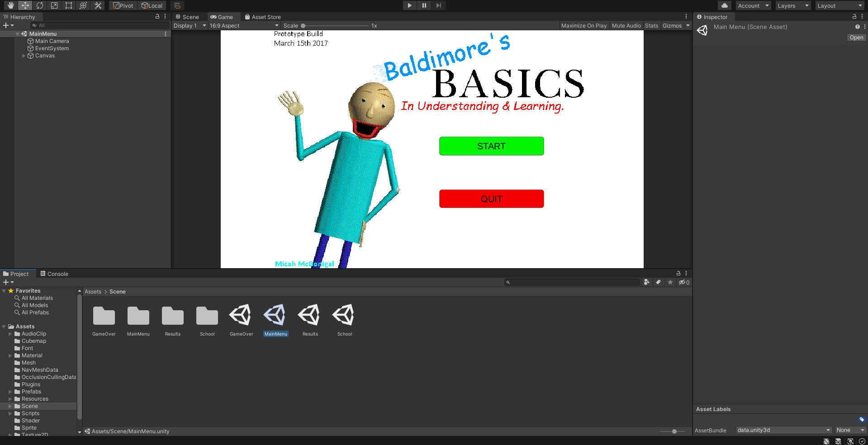Open Inspector help icon
Image resolution: width=868 pixels, height=445 pixels.
[x=858, y=27]
